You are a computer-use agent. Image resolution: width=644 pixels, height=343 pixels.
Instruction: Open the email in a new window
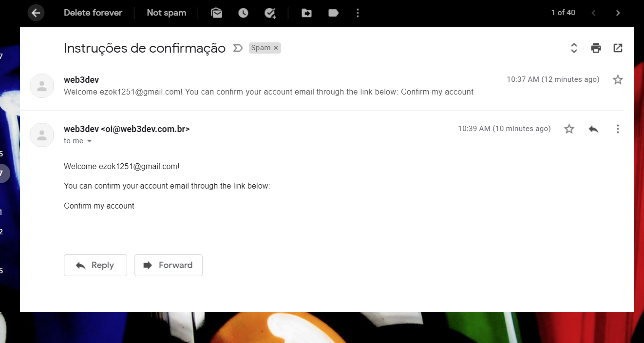tap(618, 48)
